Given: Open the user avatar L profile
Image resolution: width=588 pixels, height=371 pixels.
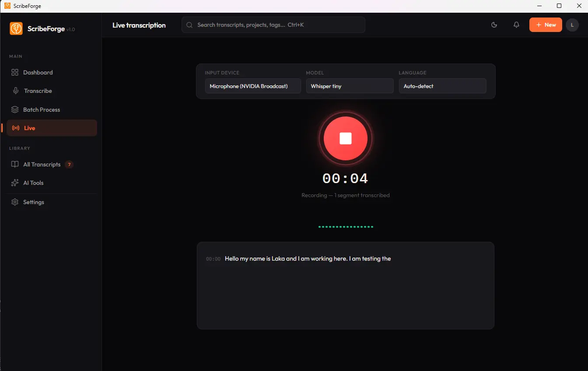Looking at the screenshot, I should coord(572,25).
